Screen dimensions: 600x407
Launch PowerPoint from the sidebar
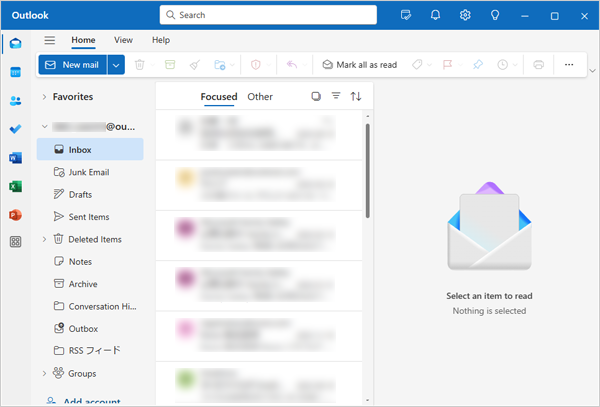coord(15,215)
